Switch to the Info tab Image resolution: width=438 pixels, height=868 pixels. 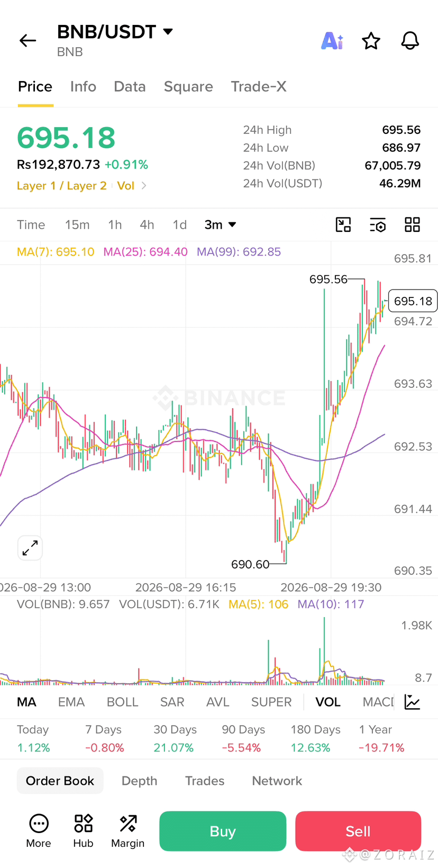click(83, 86)
